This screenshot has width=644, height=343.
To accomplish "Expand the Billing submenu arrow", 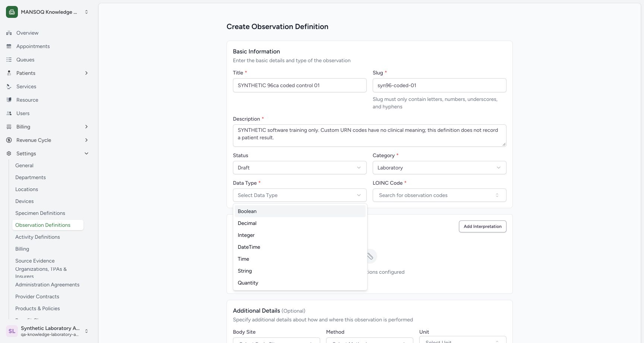I will point(86,127).
